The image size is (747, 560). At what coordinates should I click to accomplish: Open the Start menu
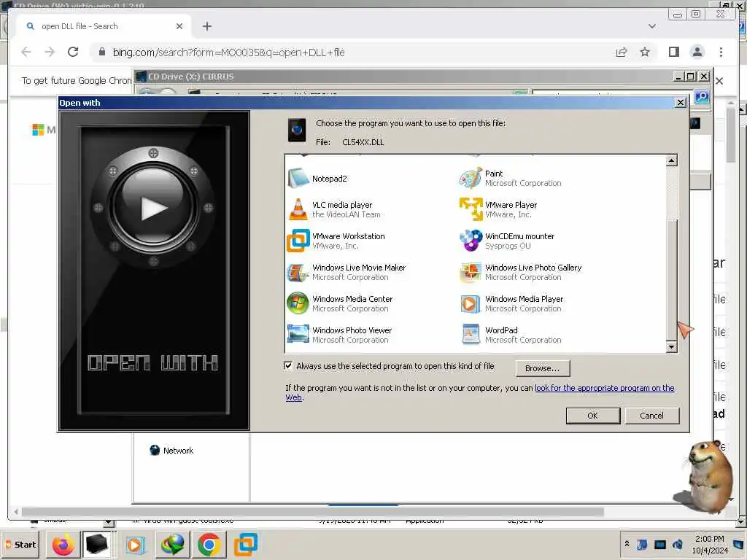coord(21,544)
